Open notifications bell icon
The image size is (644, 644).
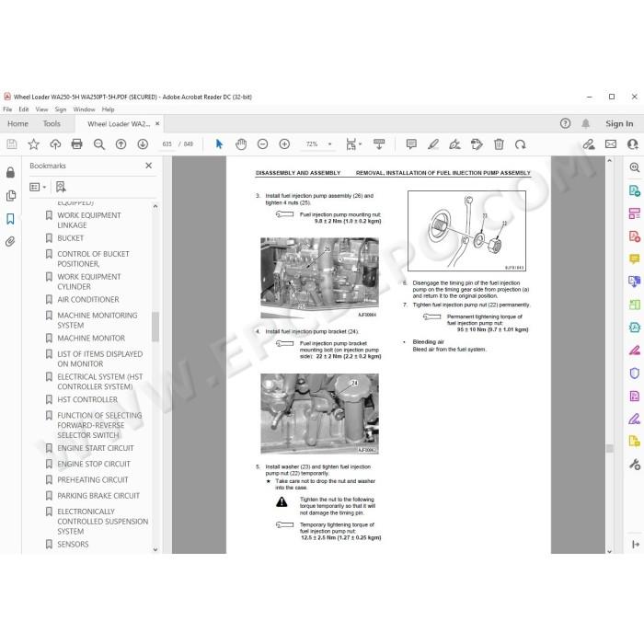pyautogui.click(x=586, y=123)
